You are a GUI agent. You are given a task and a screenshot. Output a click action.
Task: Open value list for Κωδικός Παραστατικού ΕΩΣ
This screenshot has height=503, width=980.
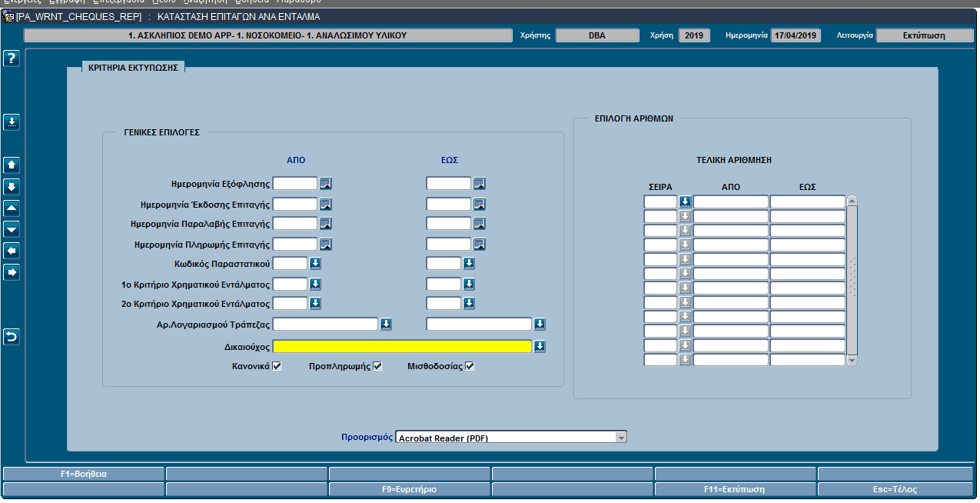pos(469,264)
